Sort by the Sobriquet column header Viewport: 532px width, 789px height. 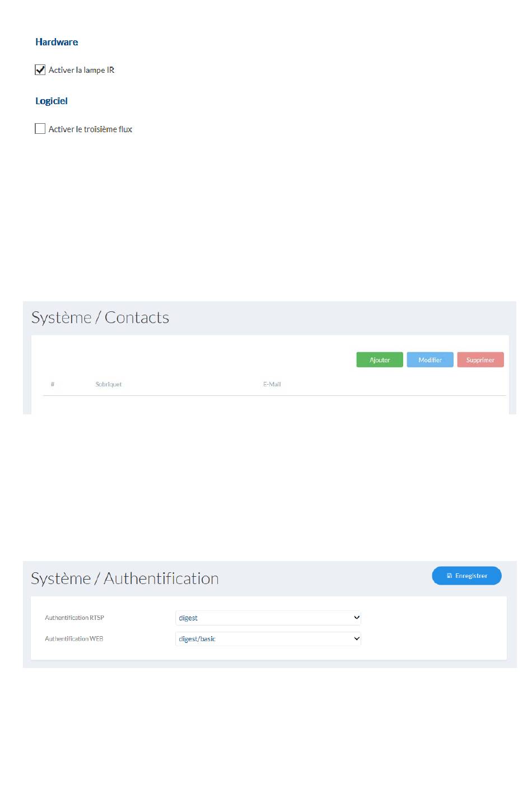coord(109,384)
